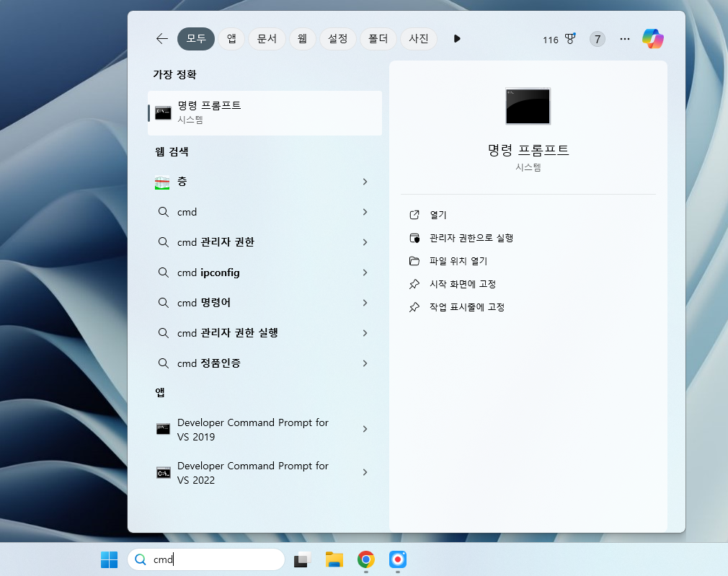The image size is (728, 576).
Task: Select the cmd 정품인증 suggestion
Action: pyautogui.click(x=265, y=363)
